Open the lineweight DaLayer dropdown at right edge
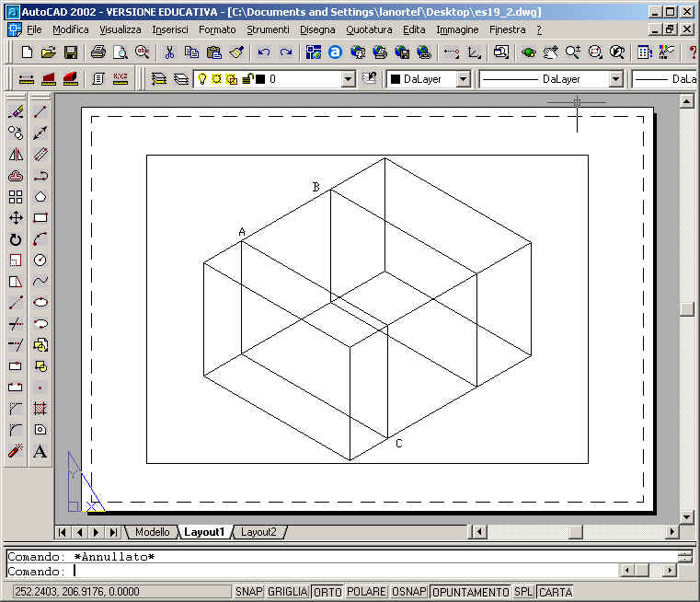Screen dimensions: 700x602 point(665,79)
